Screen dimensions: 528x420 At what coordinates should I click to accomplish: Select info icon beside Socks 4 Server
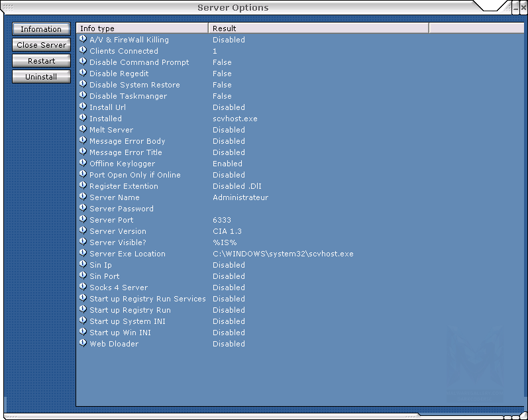[83, 287]
